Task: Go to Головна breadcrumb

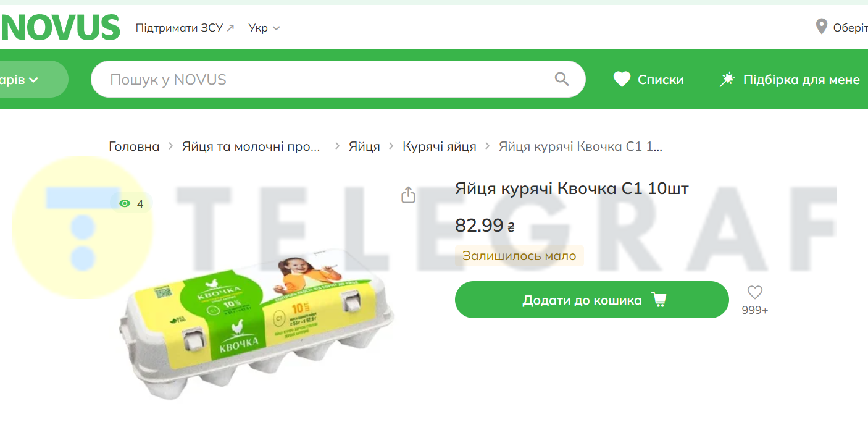Action: coord(134,146)
